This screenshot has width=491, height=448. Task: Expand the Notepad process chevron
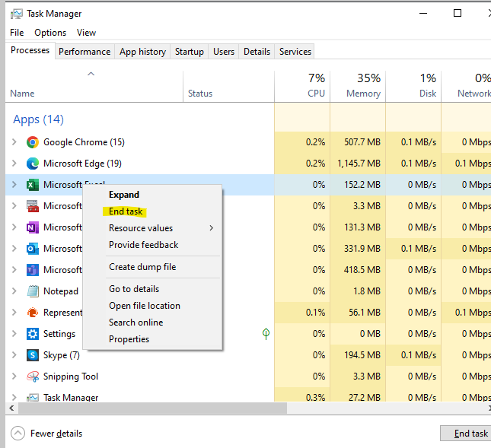pyautogui.click(x=14, y=291)
